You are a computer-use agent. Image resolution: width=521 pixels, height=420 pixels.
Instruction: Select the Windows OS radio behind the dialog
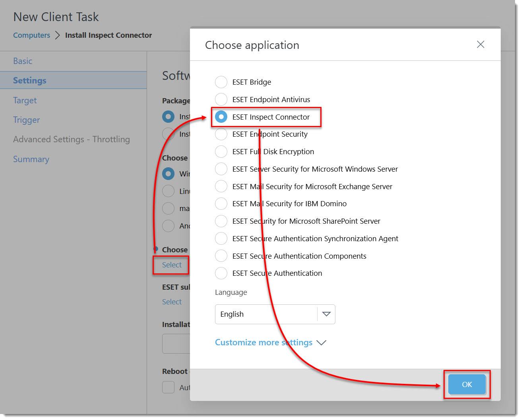pyautogui.click(x=169, y=174)
